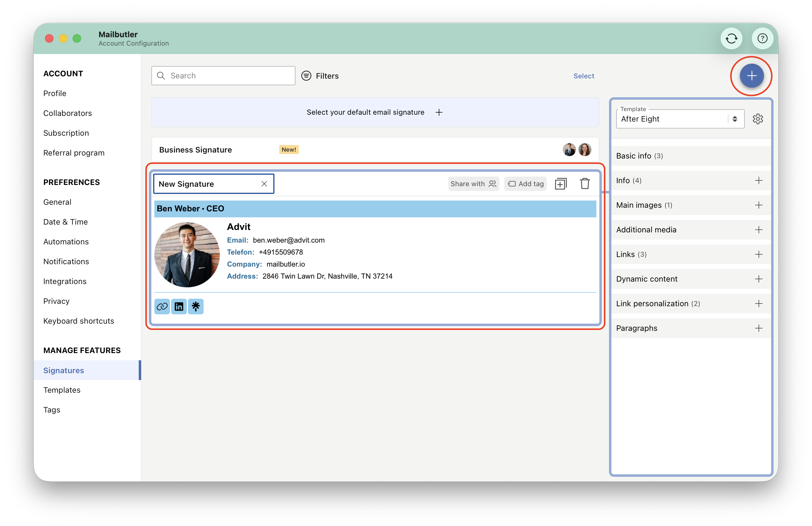Open Tags in Manage Features
Screen dimensions: 812x526
(x=52, y=410)
